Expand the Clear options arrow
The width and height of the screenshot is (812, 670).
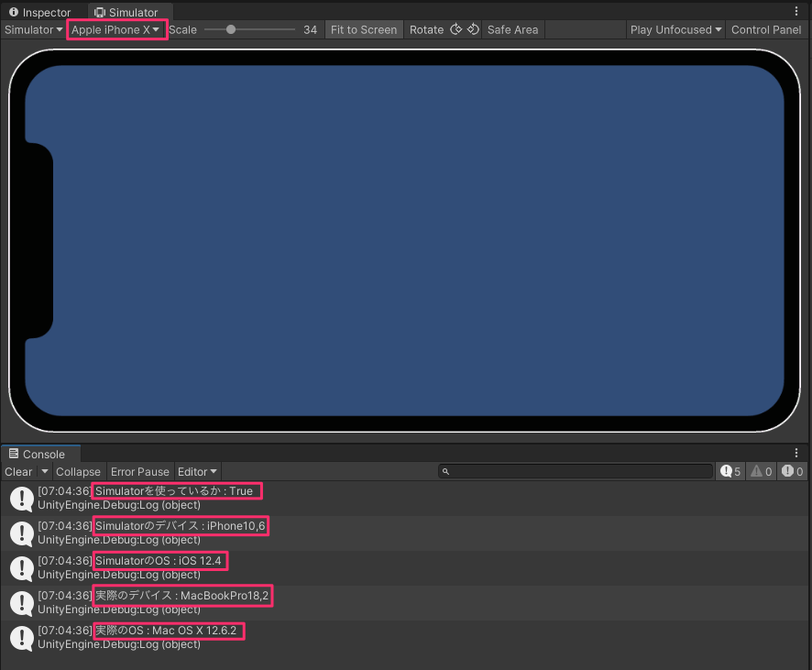point(45,471)
